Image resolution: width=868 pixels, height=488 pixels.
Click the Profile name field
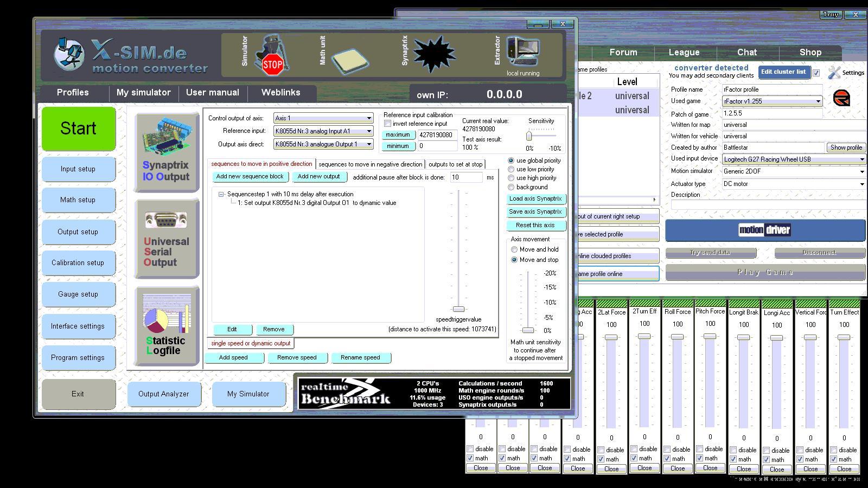coord(772,90)
